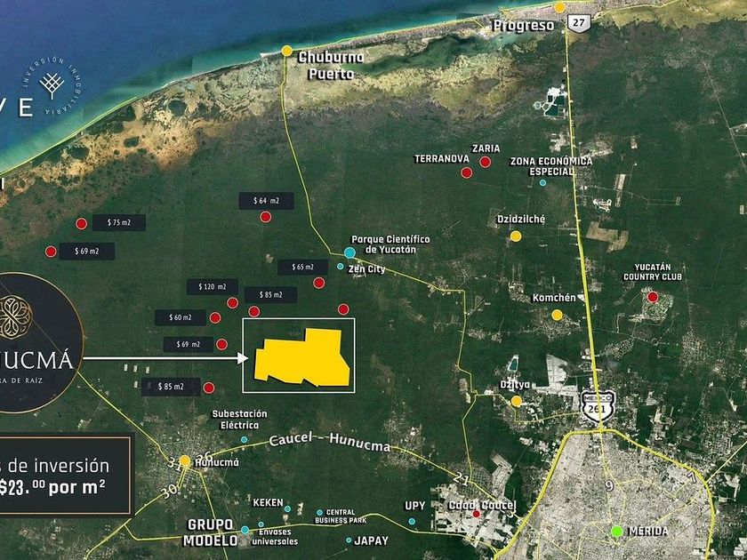The width and height of the screenshot is (747, 560).
Task: Click the Dzitya label
Action: tap(515, 385)
